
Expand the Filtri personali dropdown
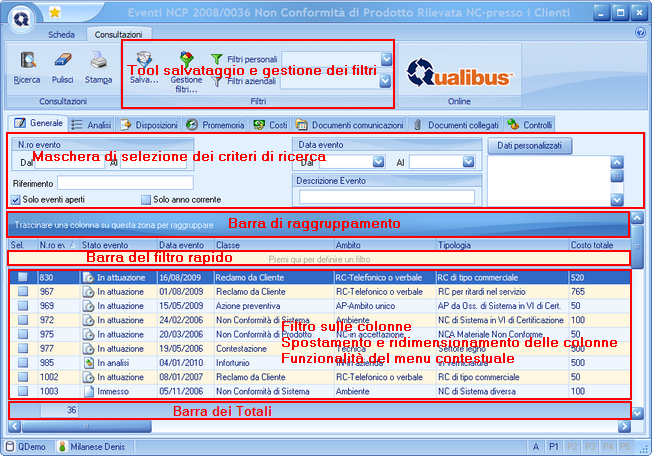pos(386,60)
